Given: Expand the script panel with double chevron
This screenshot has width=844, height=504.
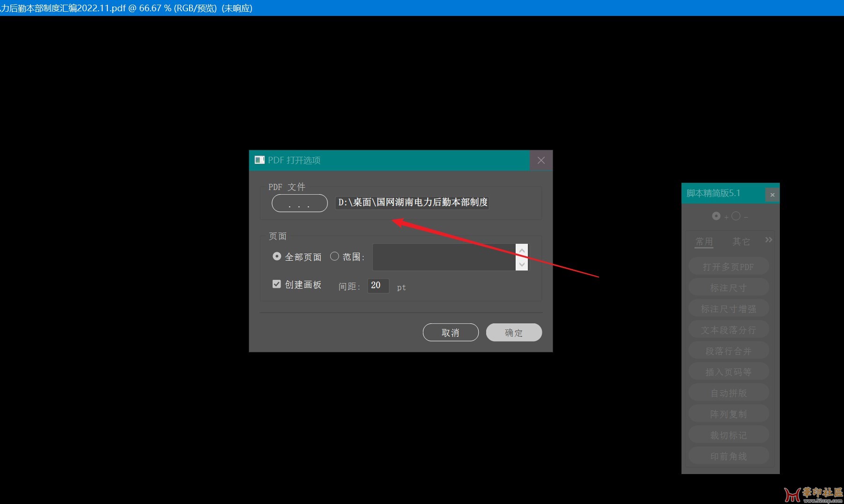Looking at the screenshot, I should (x=769, y=240).
